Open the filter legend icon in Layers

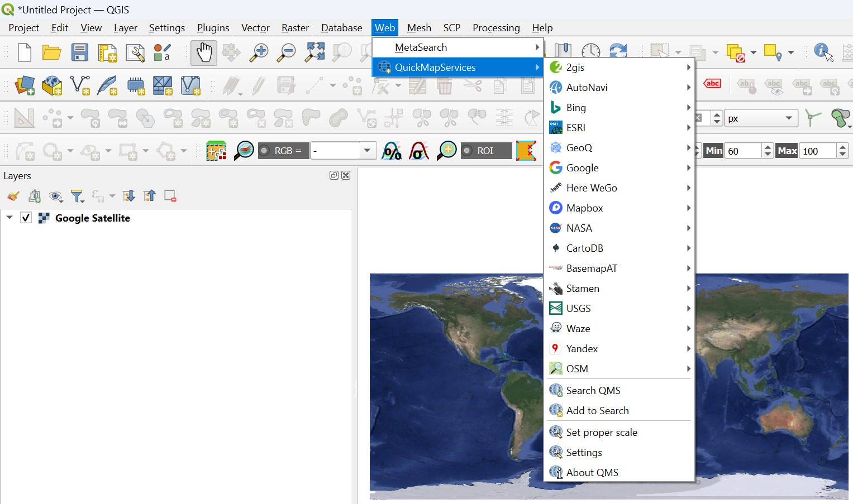click(77, 196)
